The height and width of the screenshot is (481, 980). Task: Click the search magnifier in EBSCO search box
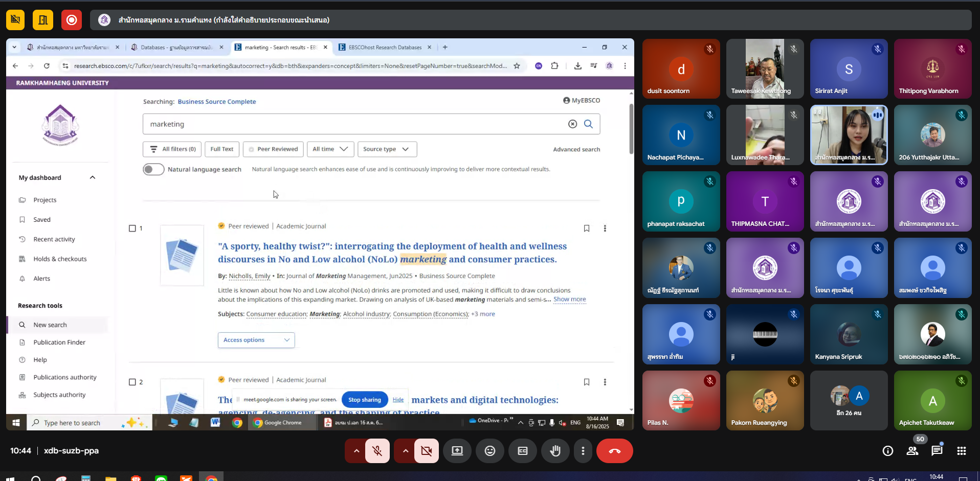pos(588,124)
